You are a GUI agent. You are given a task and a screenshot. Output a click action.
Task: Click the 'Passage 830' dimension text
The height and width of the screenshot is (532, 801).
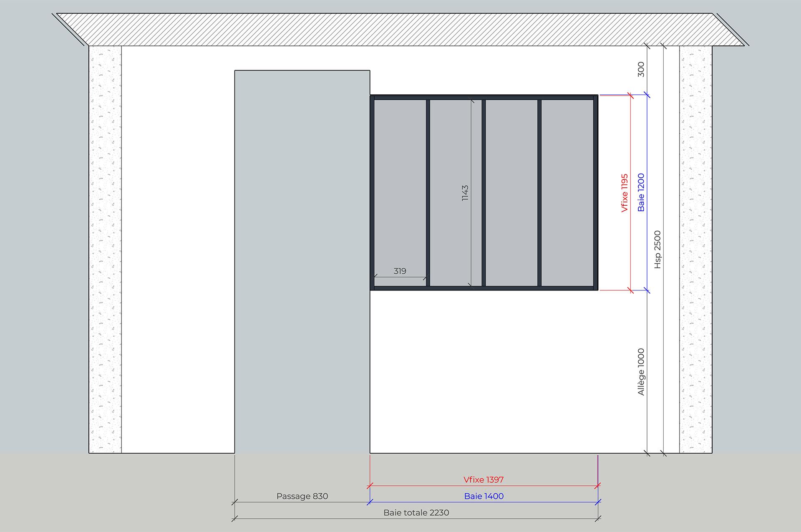click(302, 496)
